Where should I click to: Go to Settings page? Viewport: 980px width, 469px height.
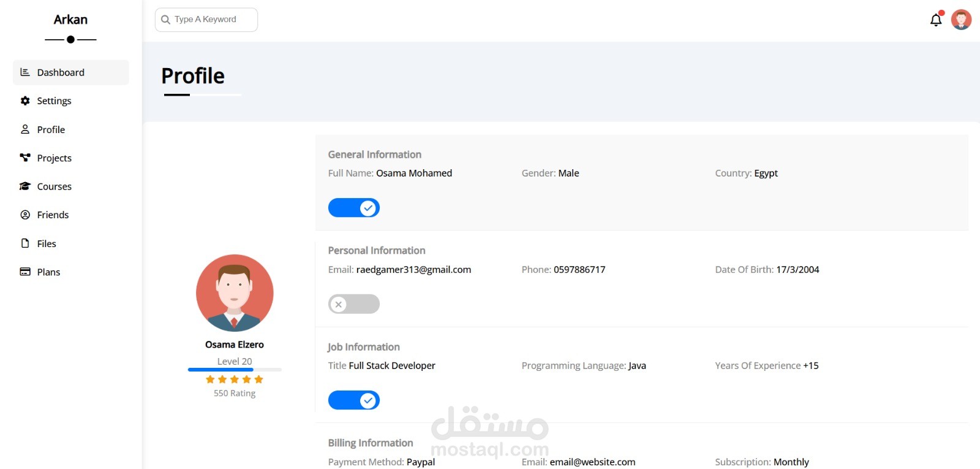click(71, 101)
